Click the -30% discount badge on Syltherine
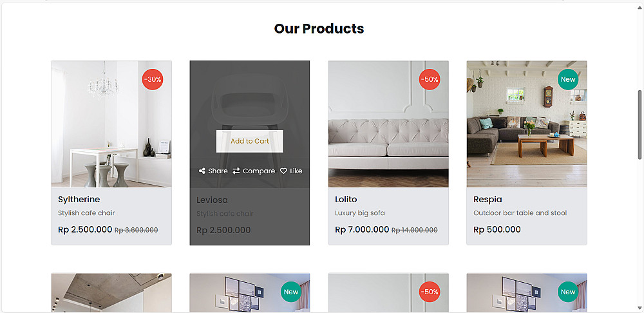This screenshot has width=644, height=313. (x=153, y=80)
